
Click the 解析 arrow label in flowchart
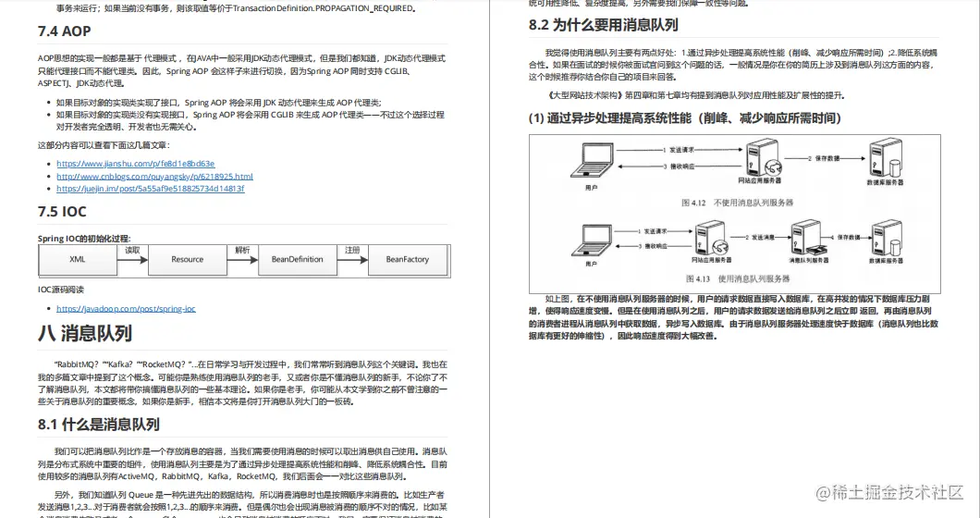[242, 251]
